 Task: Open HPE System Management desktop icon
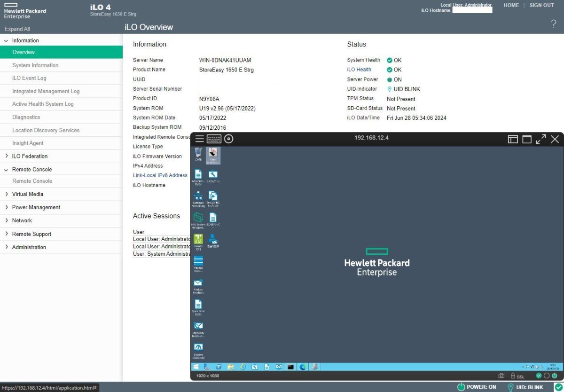198,220
